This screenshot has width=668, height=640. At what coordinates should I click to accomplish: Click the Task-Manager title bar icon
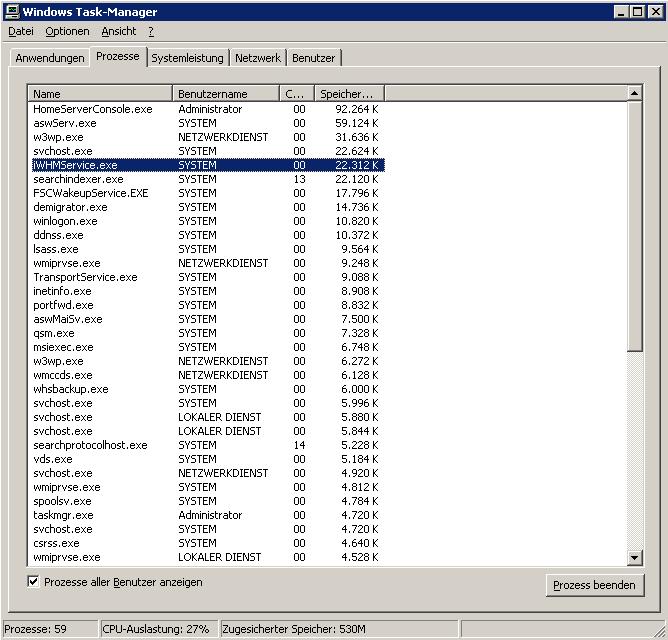click(12, 12)
